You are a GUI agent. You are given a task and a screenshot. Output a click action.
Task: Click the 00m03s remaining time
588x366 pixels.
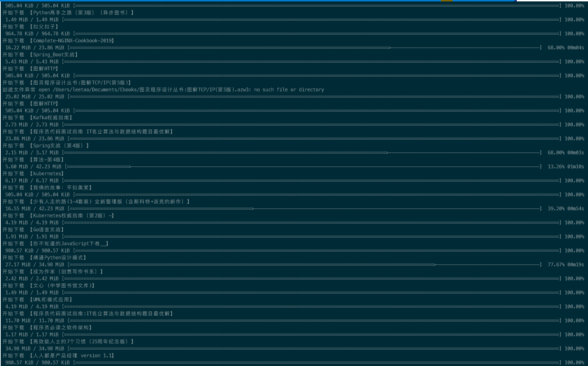coord(576,153)
